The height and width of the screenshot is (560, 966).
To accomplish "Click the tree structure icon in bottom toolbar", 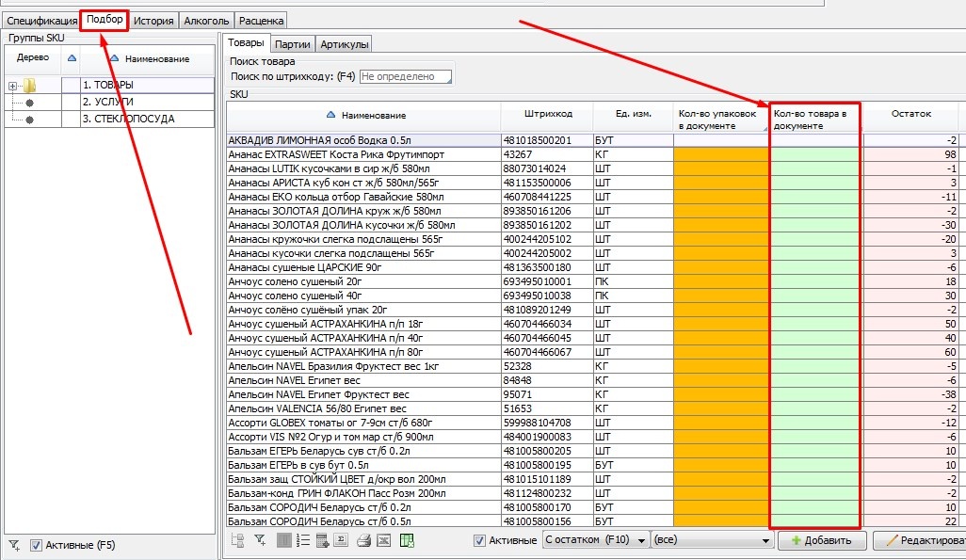I will click(x=238, y=540).
